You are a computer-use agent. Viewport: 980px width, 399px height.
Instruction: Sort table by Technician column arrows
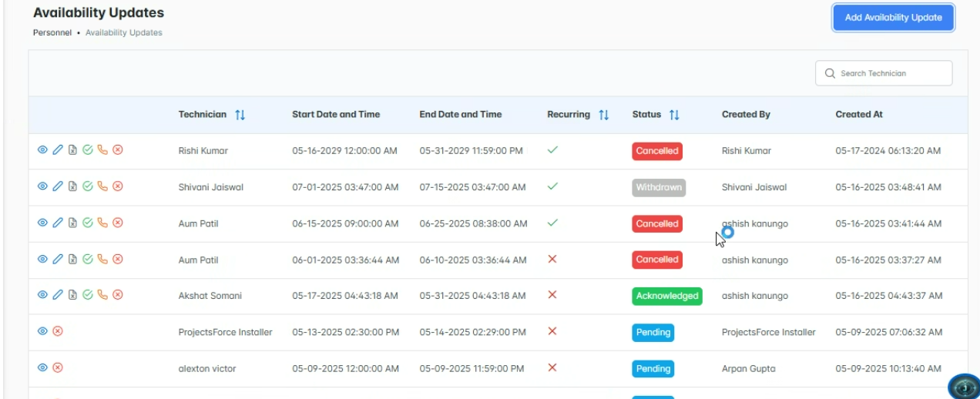240,115
